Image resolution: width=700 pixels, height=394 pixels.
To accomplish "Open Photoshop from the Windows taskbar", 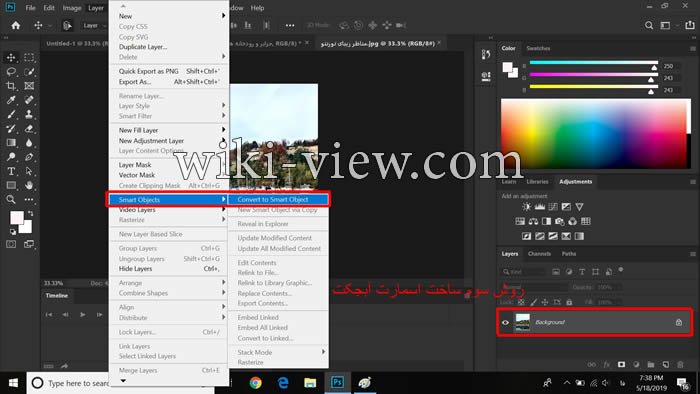I will pos(338,382).
